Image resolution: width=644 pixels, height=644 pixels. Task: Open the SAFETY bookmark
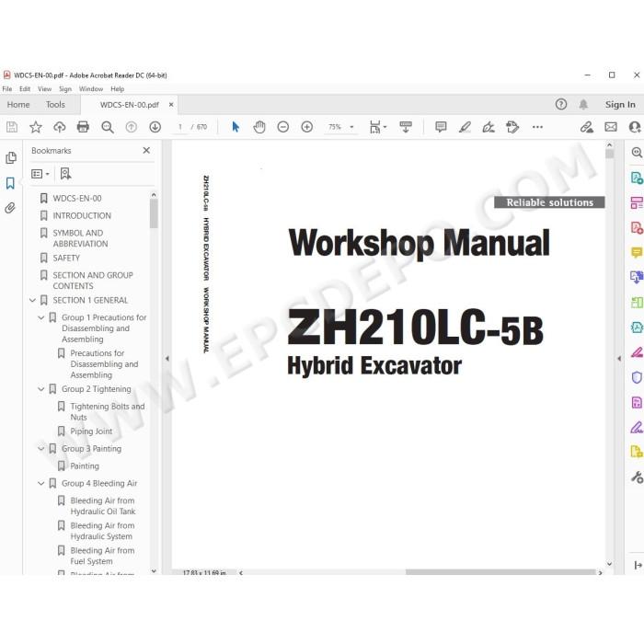[66, 258]
